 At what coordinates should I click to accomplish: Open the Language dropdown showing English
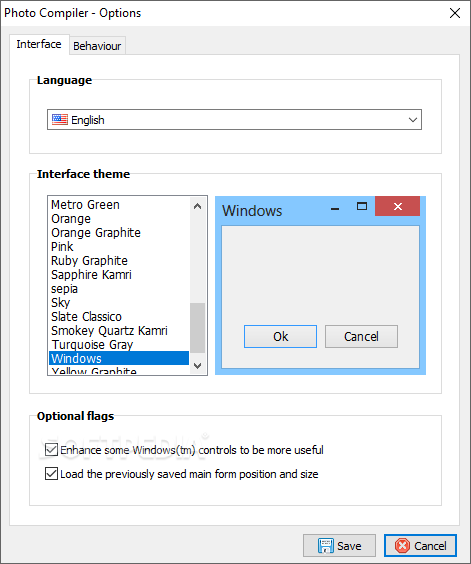click(234, 120)
